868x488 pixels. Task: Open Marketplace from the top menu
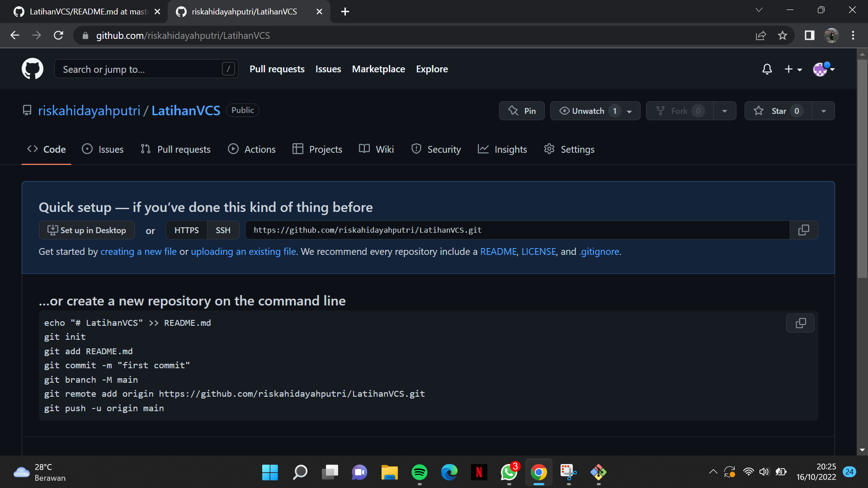[x=378, y=69]
